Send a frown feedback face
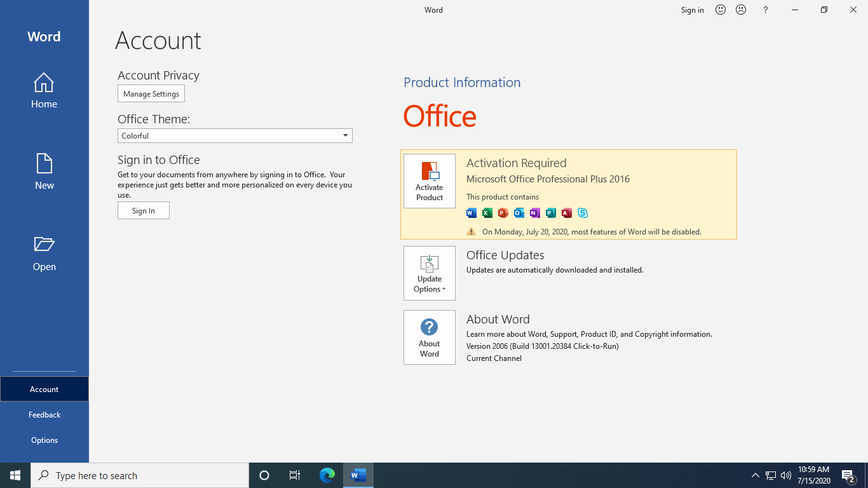 tap(741, 10)
